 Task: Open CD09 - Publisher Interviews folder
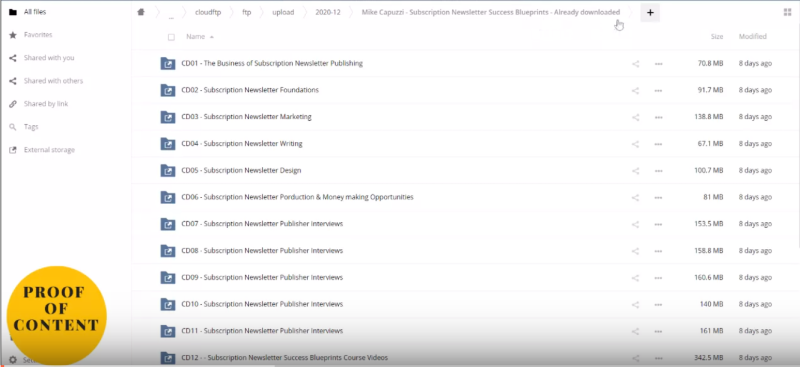point(262,277)
